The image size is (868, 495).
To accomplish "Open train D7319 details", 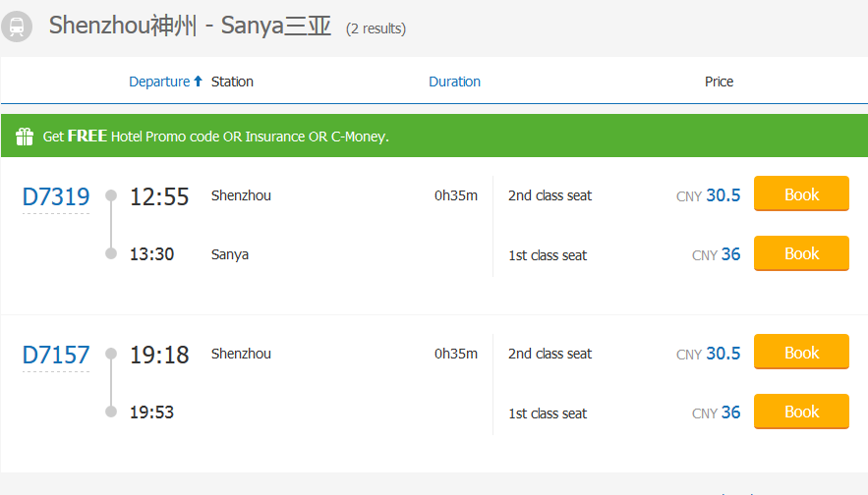I will (56, 197).
